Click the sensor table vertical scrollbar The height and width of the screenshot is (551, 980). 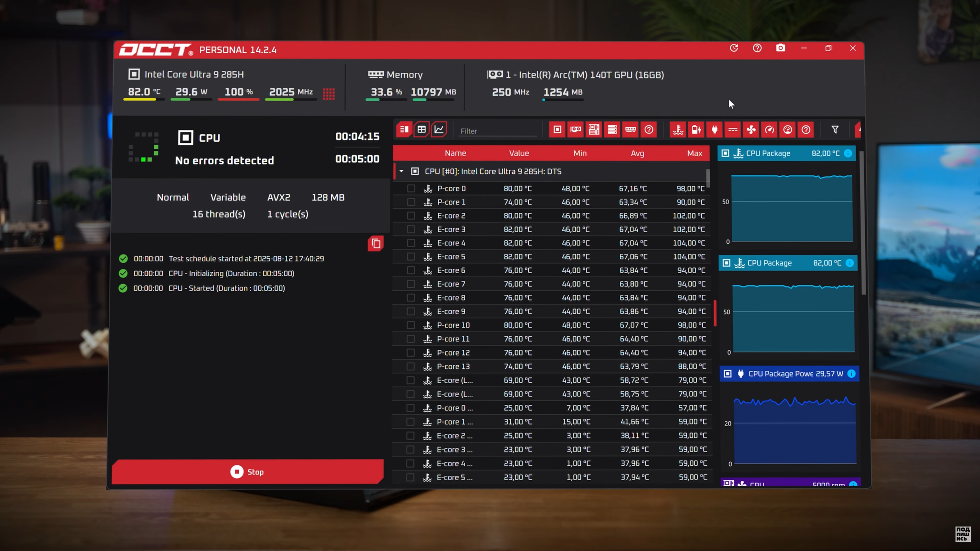(708, 178)
